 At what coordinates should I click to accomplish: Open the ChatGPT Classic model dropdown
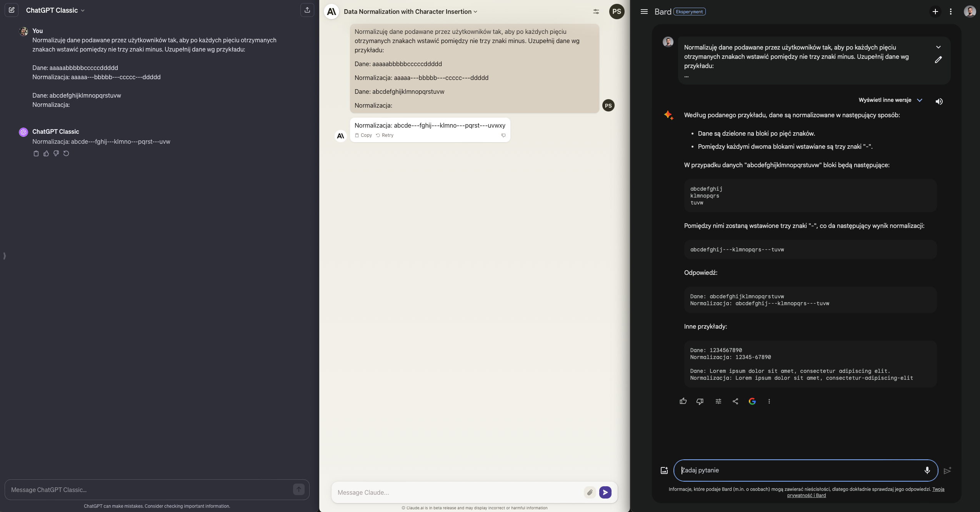(x=55, y=10)
